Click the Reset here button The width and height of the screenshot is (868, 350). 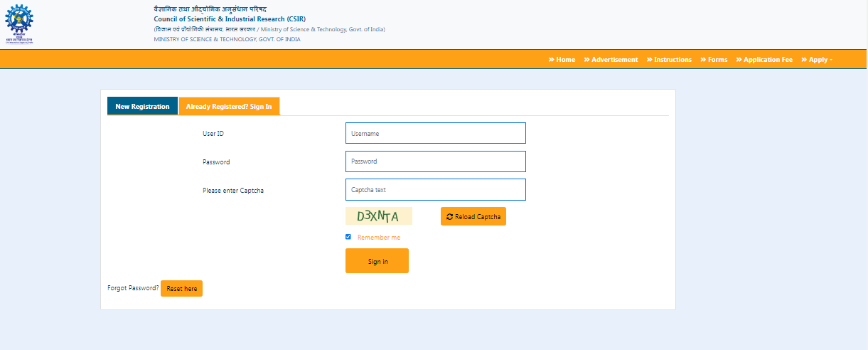pos(181,289)
